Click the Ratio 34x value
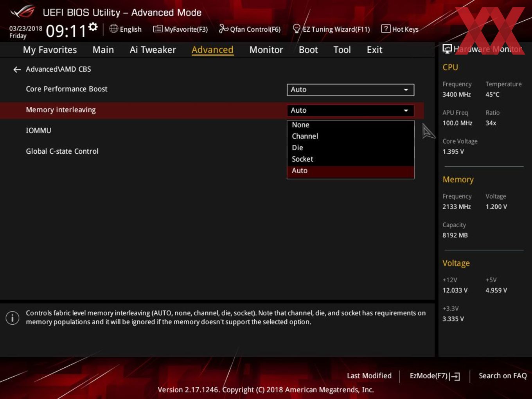Screen dimensions: 532x399 pos(491,123)
